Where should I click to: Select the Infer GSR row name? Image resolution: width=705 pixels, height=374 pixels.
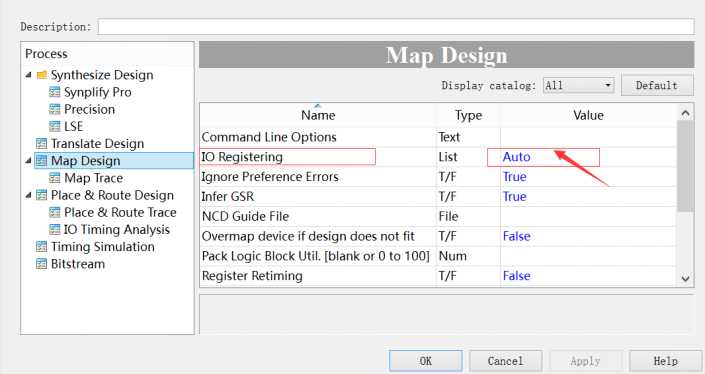(228, 196)
